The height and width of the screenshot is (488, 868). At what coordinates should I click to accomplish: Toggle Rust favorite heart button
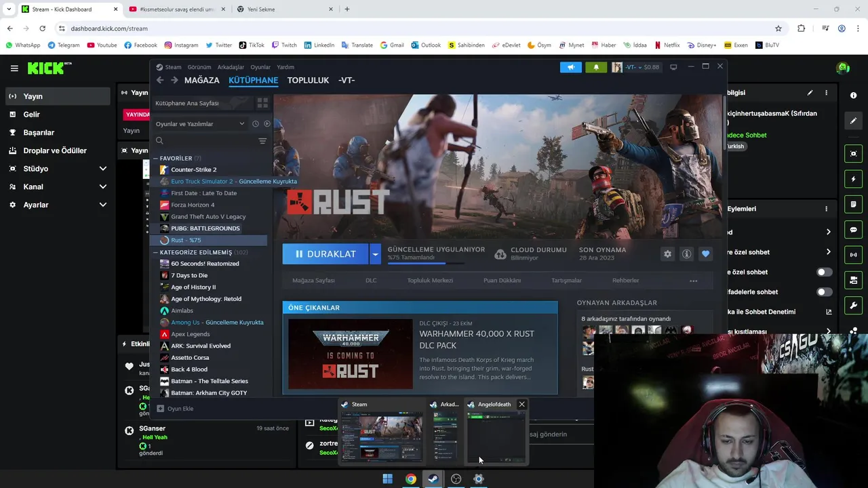click(x=705, y=253)
